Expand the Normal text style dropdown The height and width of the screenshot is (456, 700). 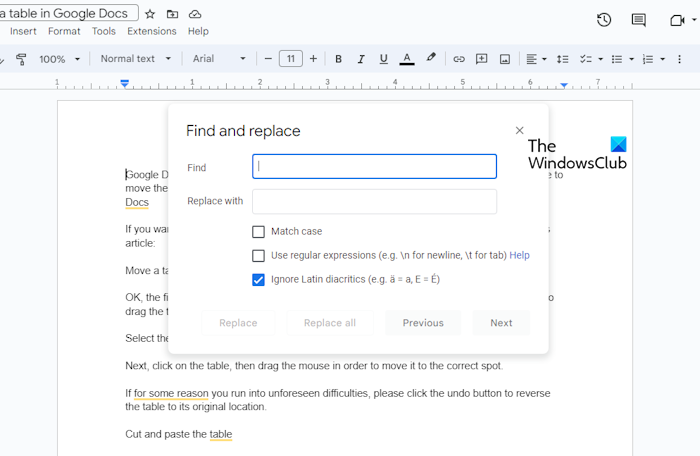[x=136, y=59]
